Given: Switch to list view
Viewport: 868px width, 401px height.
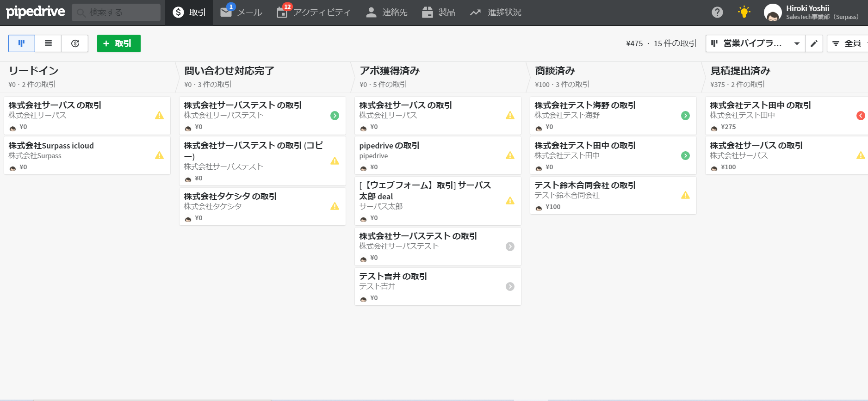Looking at the screenshot, I should click(x=48, y=43).
